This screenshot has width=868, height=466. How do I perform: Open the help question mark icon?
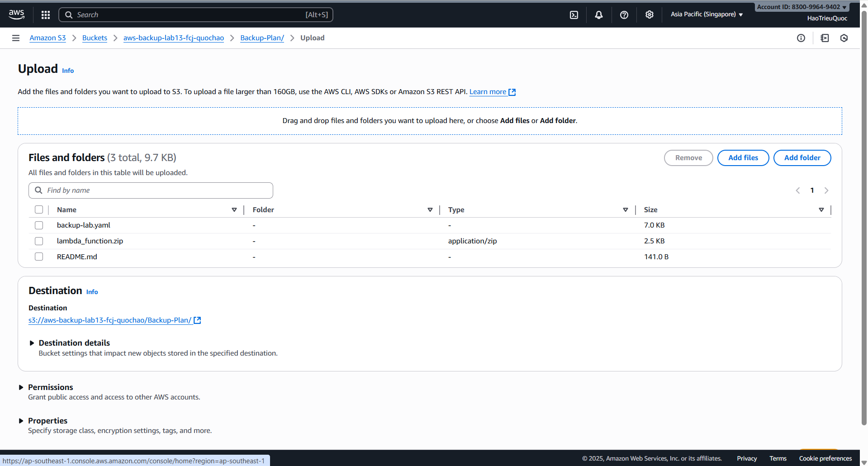[x=624, y=15]
